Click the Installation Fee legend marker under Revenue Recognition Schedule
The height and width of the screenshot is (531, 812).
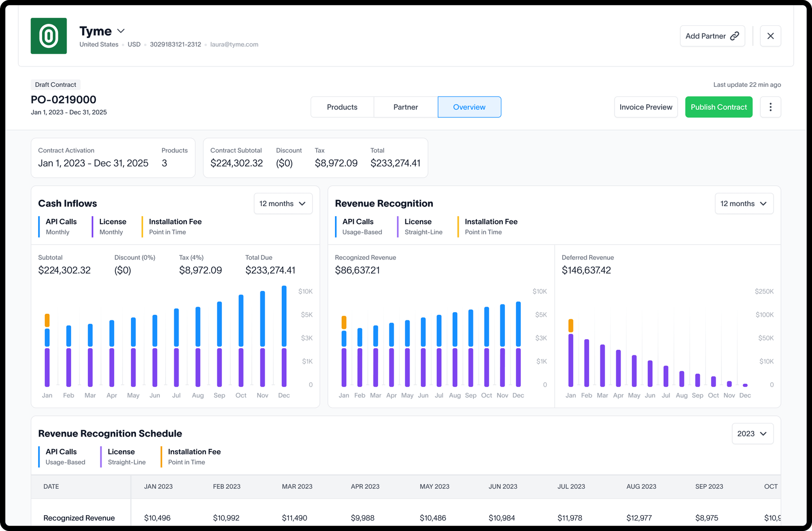pos(161,456)
